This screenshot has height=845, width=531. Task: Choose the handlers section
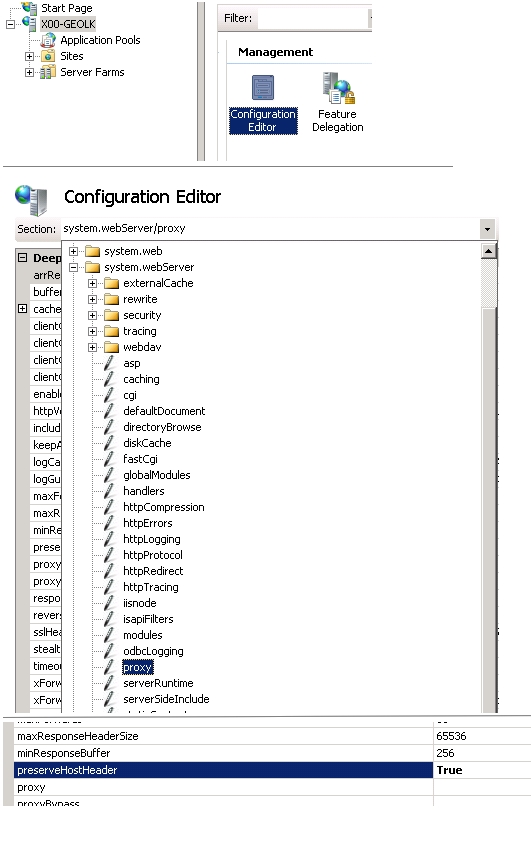(143, 491)
